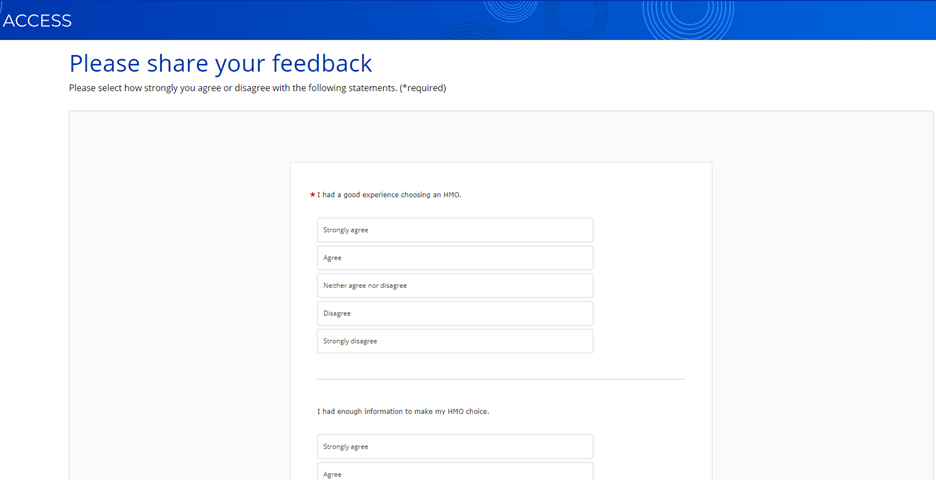Click the good experience choosing an HMO question
The height and width of the screenshot is (480, 936).
coord(389,195)
